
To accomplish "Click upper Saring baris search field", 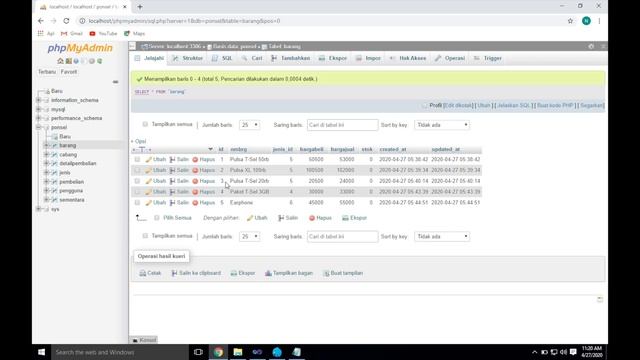I will pyautogui.click(x=342, y=125).
